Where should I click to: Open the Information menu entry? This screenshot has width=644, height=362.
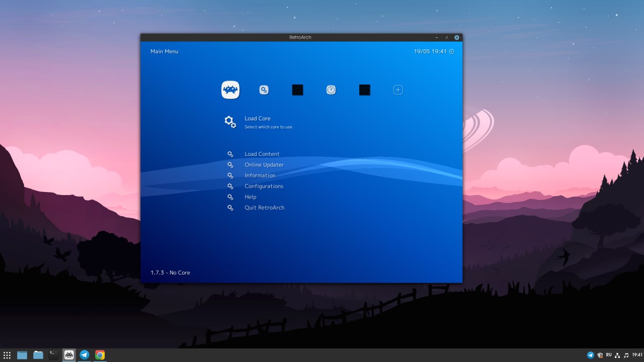pos(260,175)
